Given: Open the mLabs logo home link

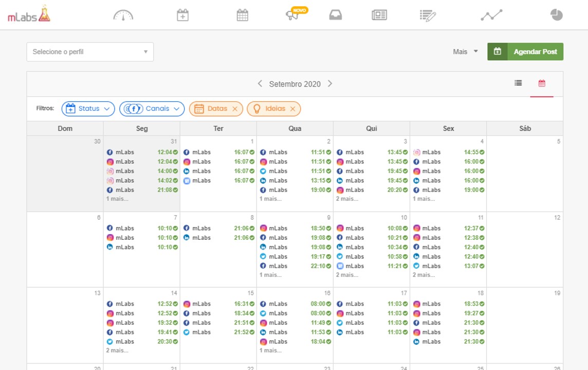Looking at the screenshot, I should click(x=29, y=14).
